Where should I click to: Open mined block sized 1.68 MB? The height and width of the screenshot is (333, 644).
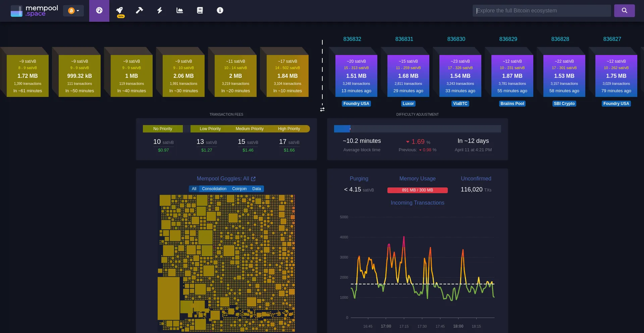pyautogui.click(x=408, y=76)
